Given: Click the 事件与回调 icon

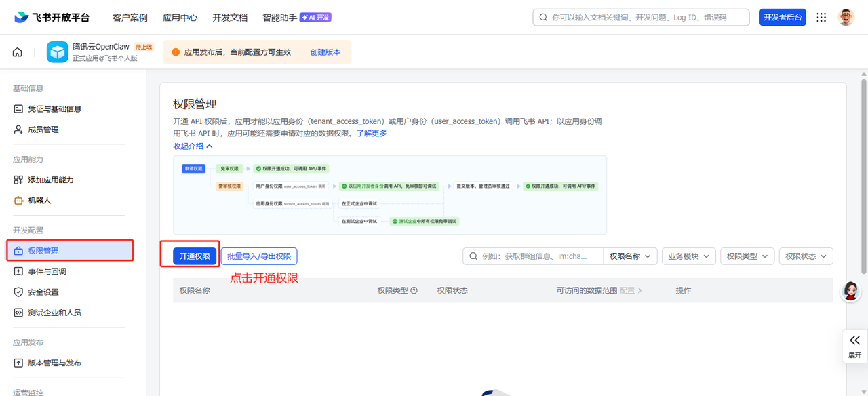Looking at the screenshot, I should (18, 271).
